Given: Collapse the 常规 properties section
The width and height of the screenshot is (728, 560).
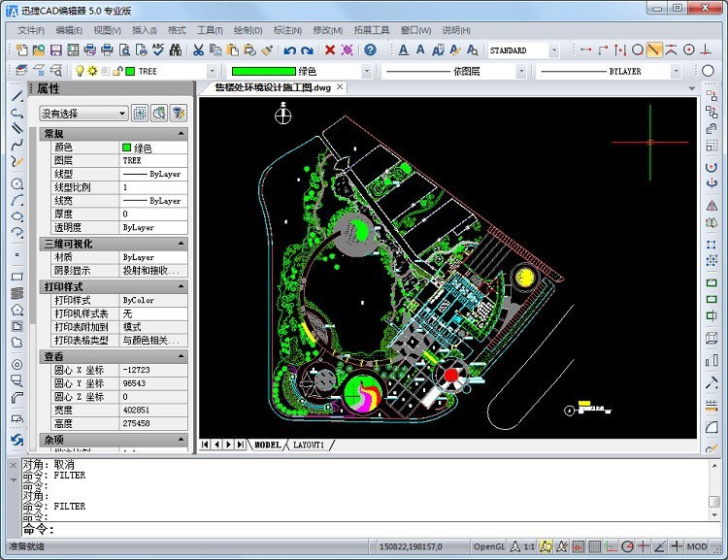Looking at the screenshot, I should pos(181,134).
